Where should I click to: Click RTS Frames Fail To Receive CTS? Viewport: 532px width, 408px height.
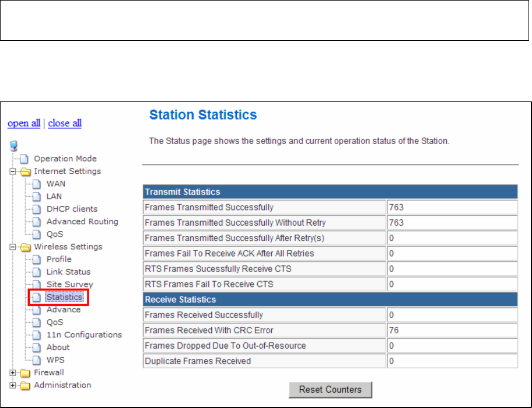click(x=209, y=284)
